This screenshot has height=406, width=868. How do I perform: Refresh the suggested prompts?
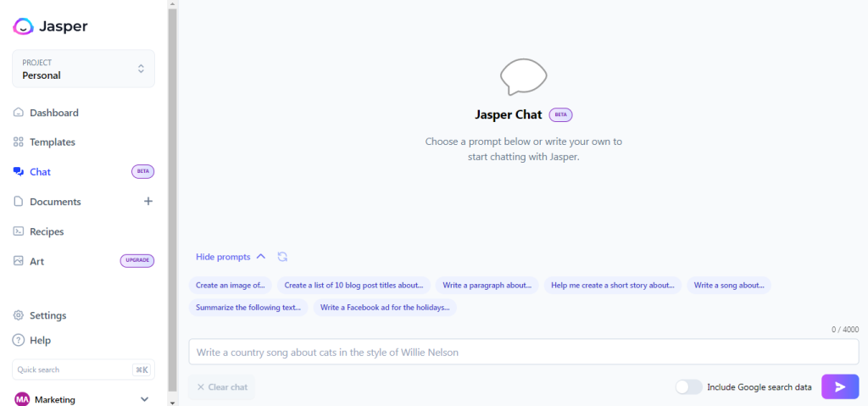[282, 257]
